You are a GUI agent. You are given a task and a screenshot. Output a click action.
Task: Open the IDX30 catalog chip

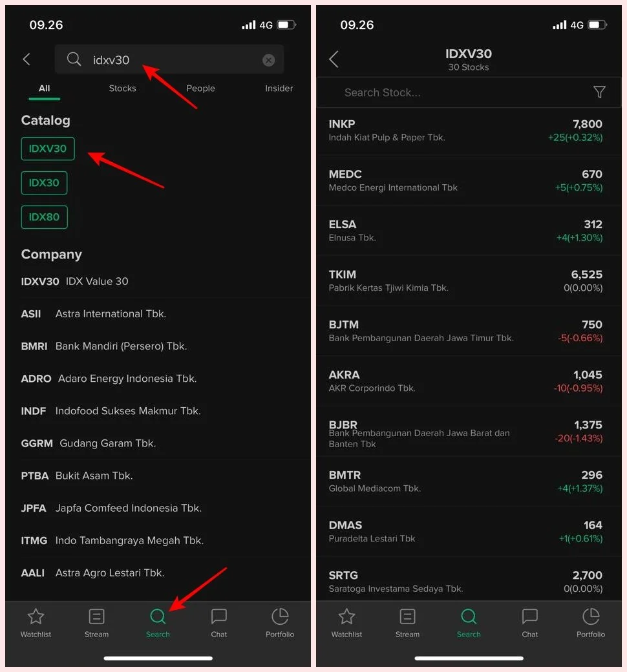44,183
